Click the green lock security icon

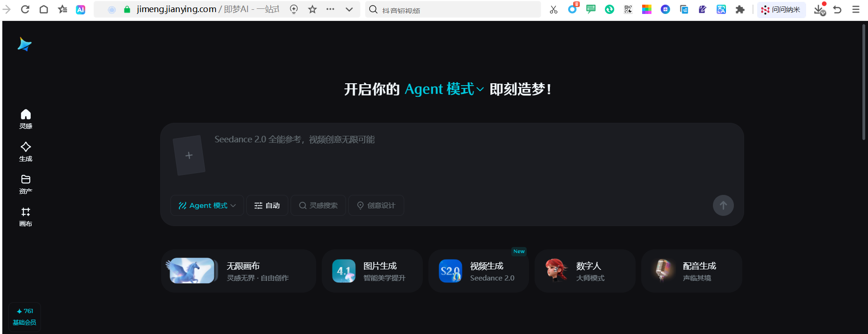(127, 9)
